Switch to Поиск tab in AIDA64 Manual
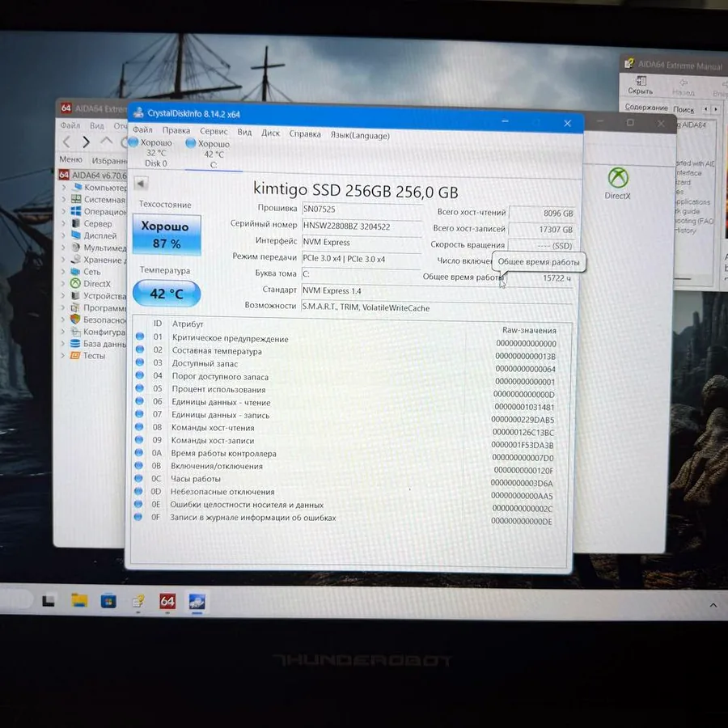Screen dimensions: 728x728 pyautogui.click(x=683, y=109)
